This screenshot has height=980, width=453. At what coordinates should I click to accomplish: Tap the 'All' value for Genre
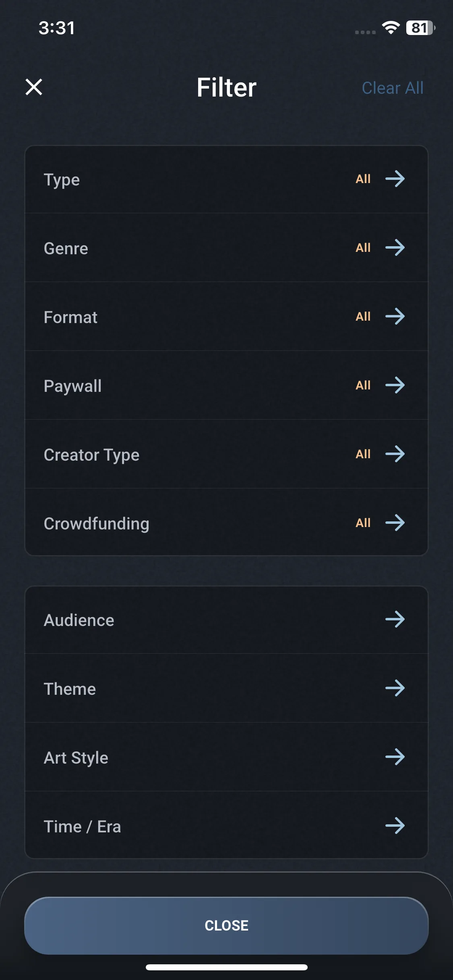tap(363, 248)
